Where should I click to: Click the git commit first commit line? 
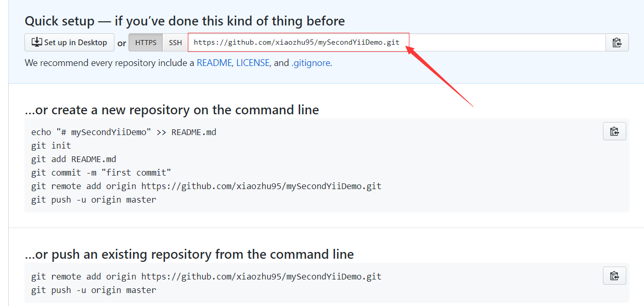point(101,172)
